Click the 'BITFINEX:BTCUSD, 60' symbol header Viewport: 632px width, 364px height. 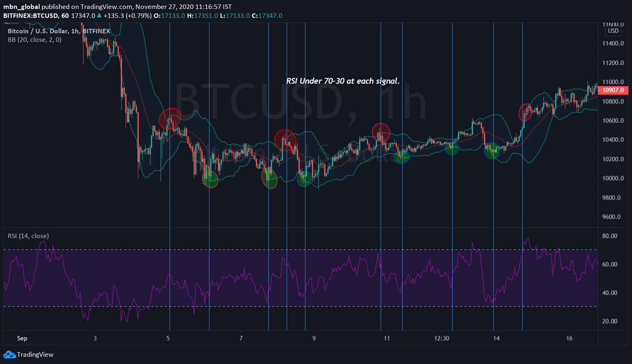36,16
